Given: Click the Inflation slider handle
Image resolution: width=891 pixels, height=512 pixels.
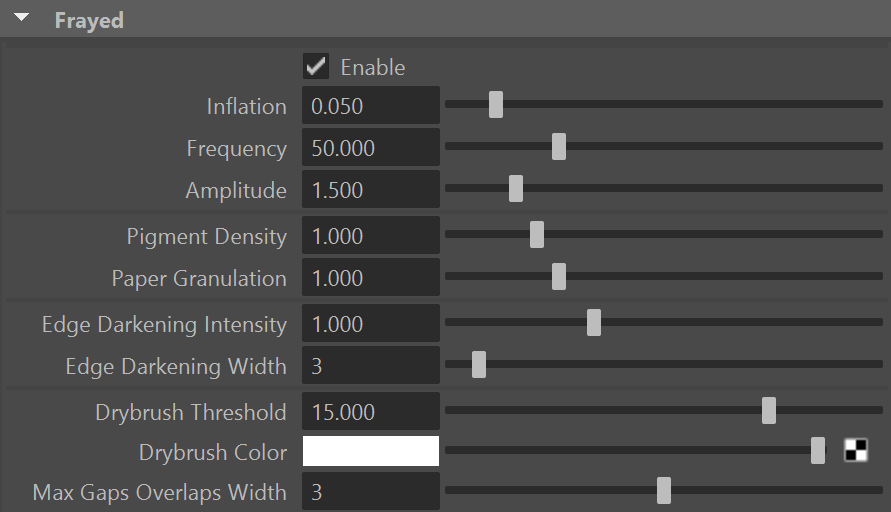Looking at the screenshot, I should click(x=496, y=105).
